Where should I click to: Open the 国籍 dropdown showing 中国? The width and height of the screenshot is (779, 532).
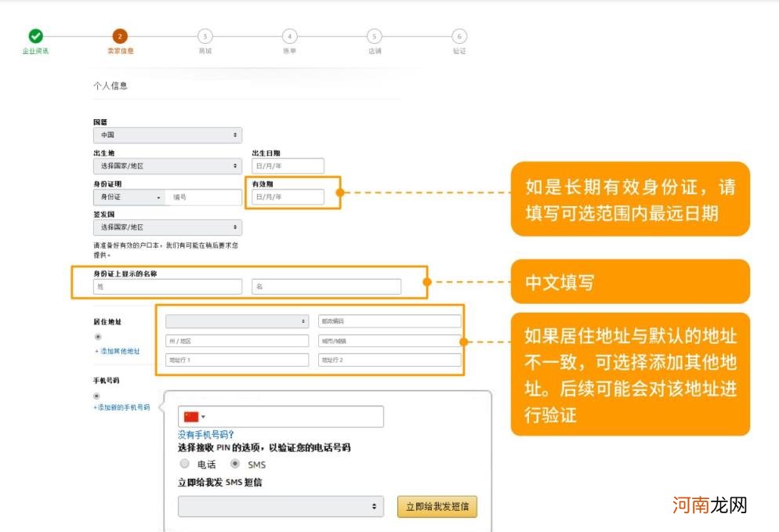pos(168,135)
